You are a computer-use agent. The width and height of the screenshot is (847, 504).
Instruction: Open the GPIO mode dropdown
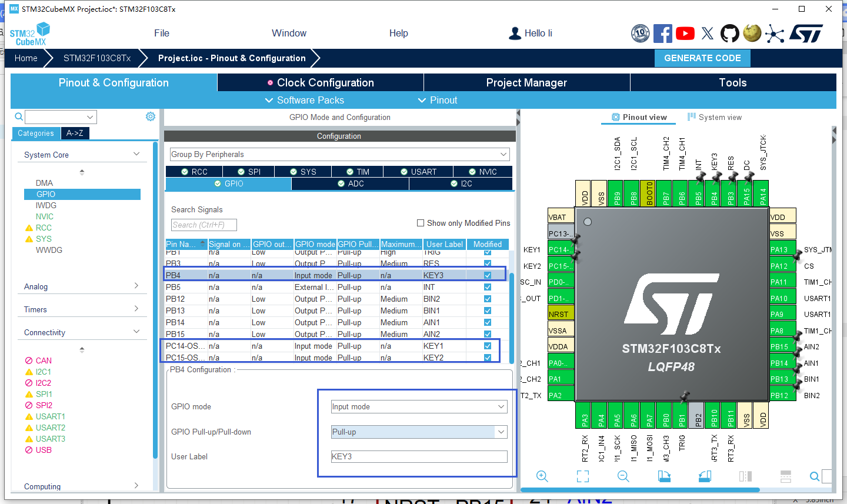coord(419,406)
